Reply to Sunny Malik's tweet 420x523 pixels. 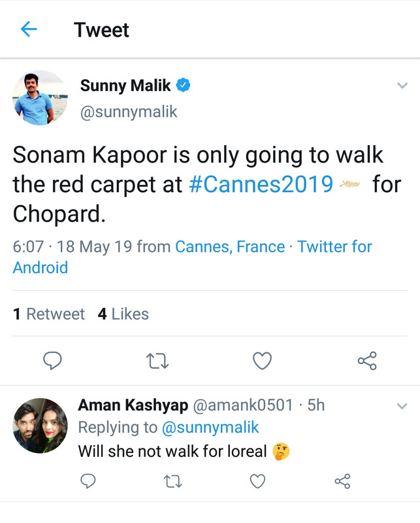[x=52, y=360]
